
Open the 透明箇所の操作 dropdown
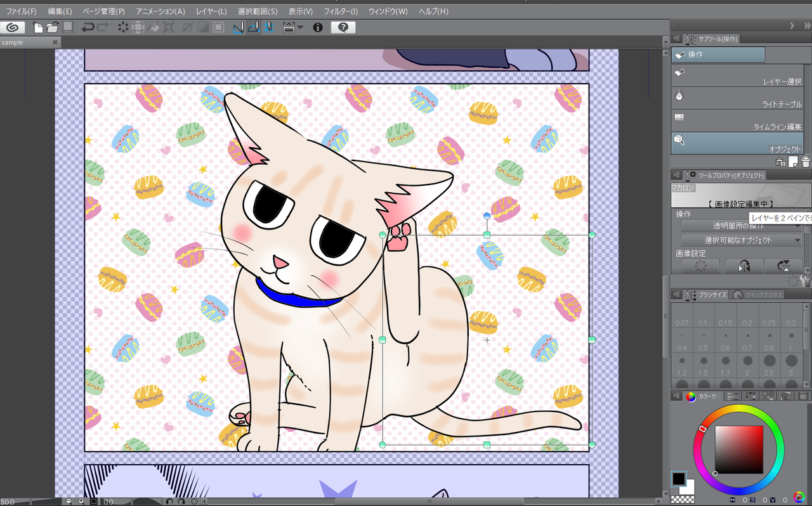pos(741,226)
